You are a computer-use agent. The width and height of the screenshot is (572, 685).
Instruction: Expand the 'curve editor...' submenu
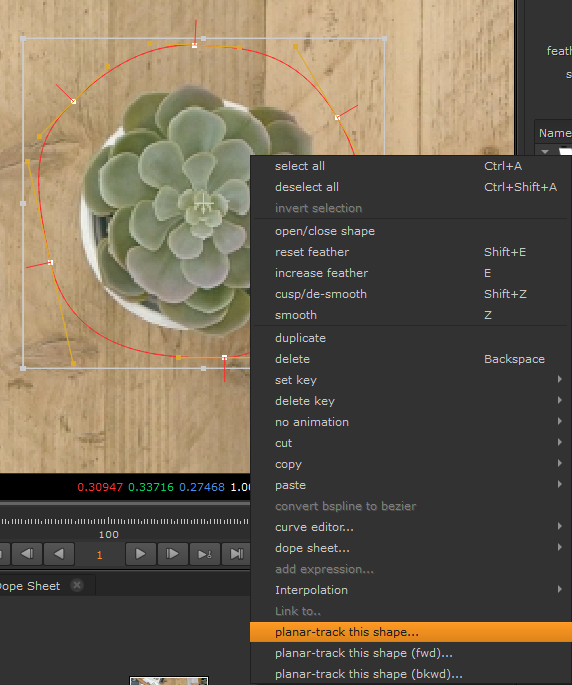[x=411, y=527]
